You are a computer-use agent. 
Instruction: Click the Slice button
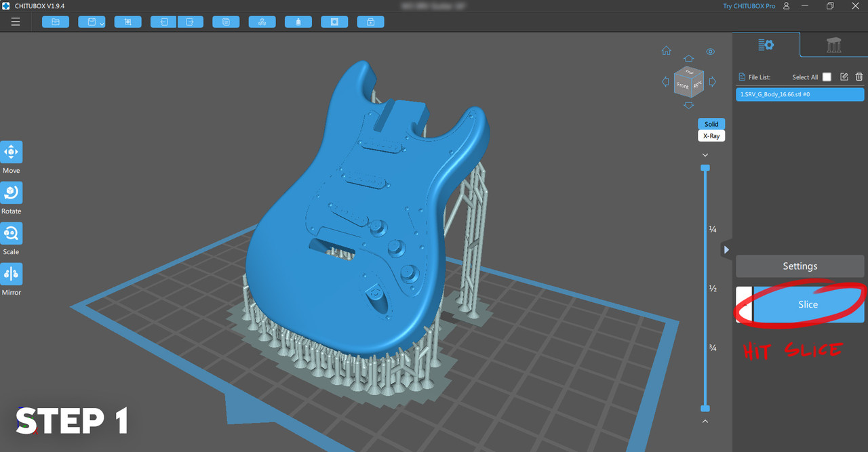(x=808, y=304)
